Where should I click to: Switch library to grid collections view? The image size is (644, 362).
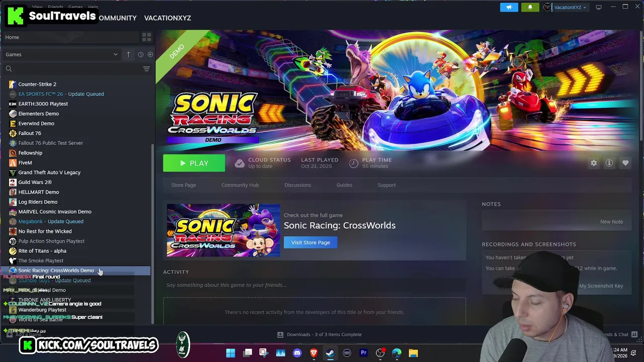click(146, 37)
